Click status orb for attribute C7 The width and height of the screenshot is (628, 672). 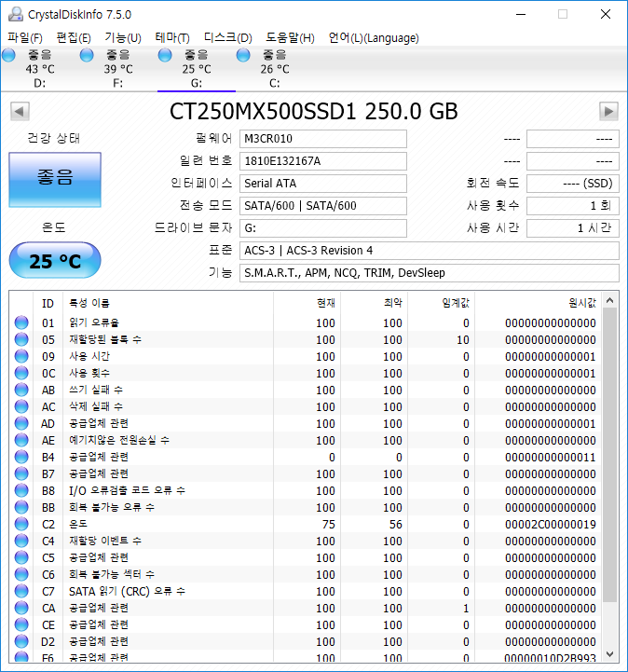tap(21, 591)
